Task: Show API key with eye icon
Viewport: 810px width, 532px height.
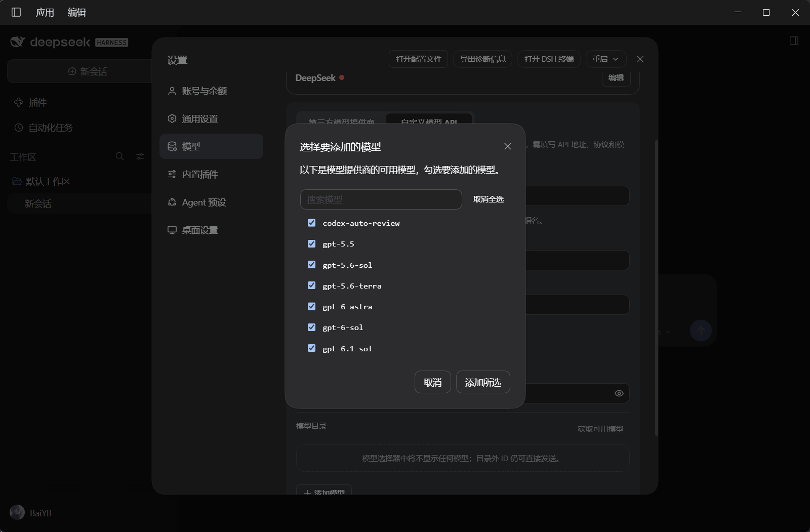Action: (x=619, y=393)
